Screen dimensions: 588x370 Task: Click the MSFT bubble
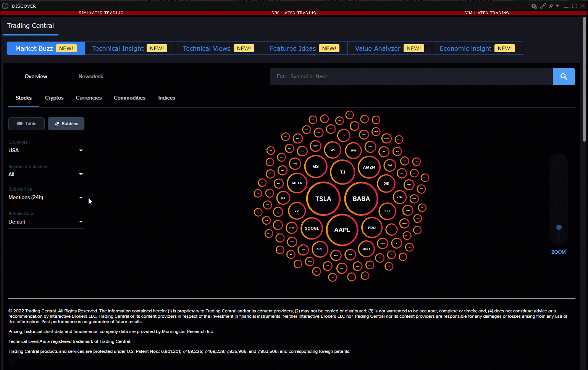pos(366,249)
